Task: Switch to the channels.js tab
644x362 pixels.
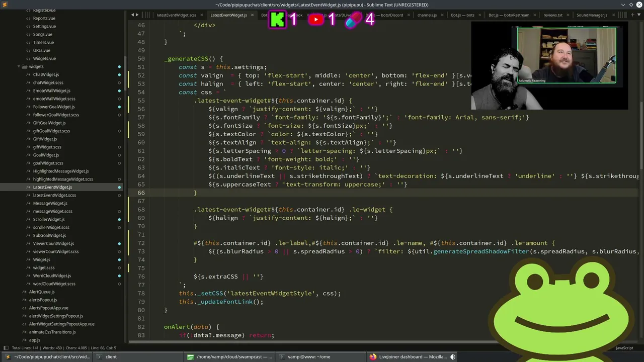Action: (x=427, y=15)
